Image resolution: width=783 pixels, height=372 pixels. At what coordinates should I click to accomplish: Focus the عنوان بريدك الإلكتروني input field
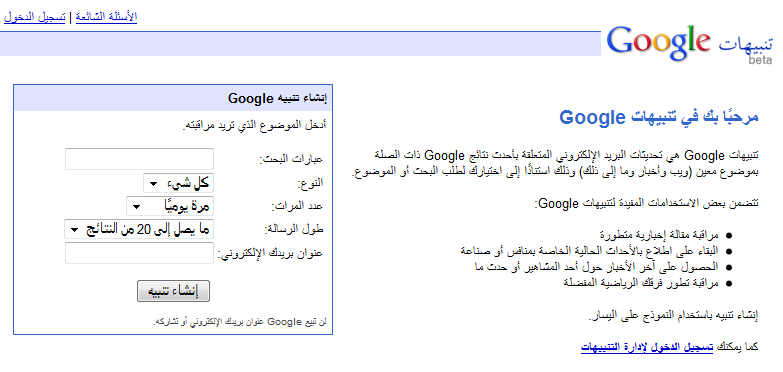pyautogui.click(x=139, y=253)
